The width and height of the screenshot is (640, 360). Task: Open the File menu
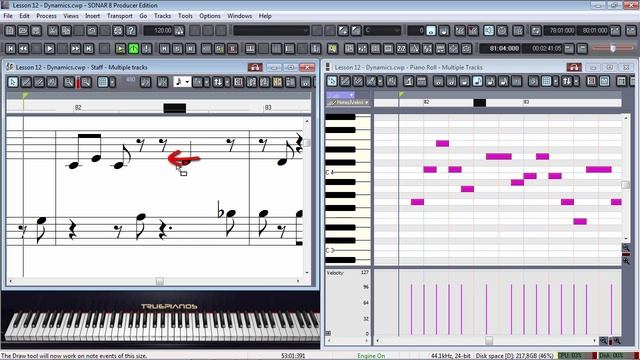tap(8, 16)
